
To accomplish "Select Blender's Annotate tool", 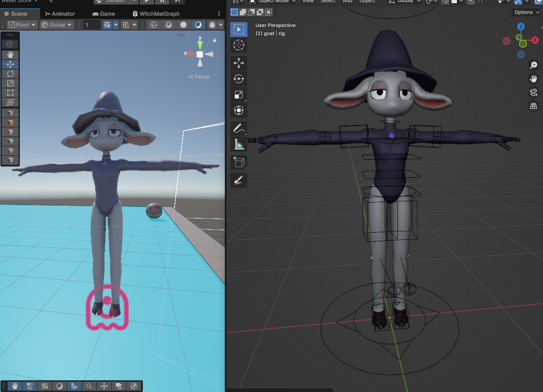I will 239,129.
